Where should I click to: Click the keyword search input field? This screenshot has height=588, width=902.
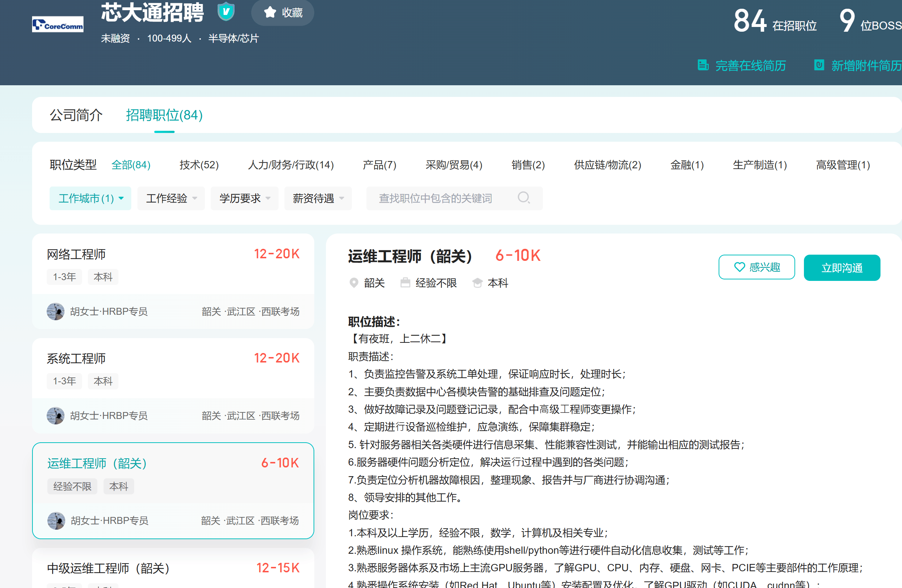[x=454, y=198]
